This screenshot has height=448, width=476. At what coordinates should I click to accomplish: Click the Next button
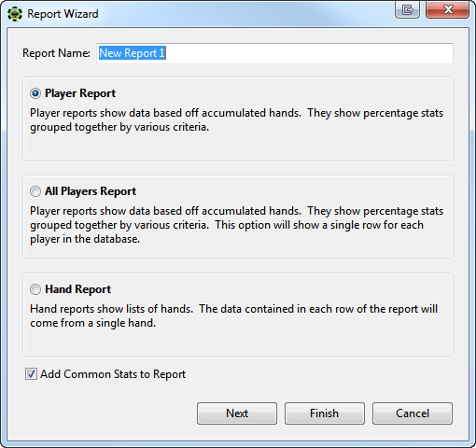pos(237,413)
